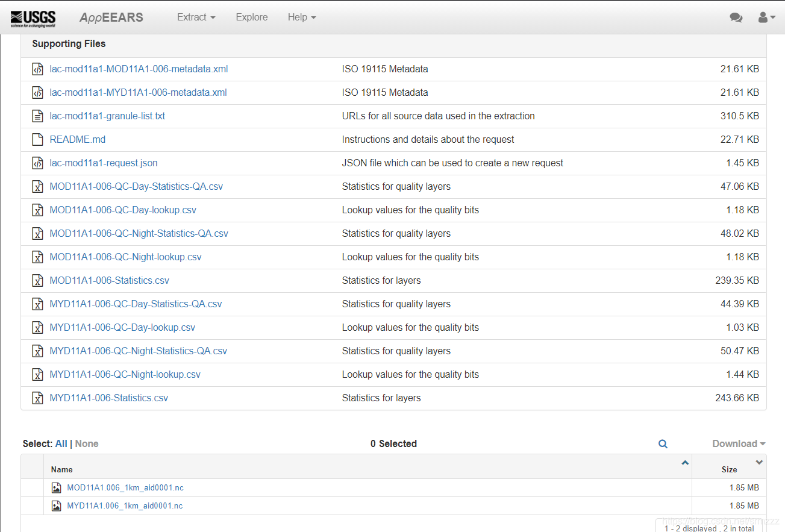Open the user account menu icon

click(x=766, y=17)
